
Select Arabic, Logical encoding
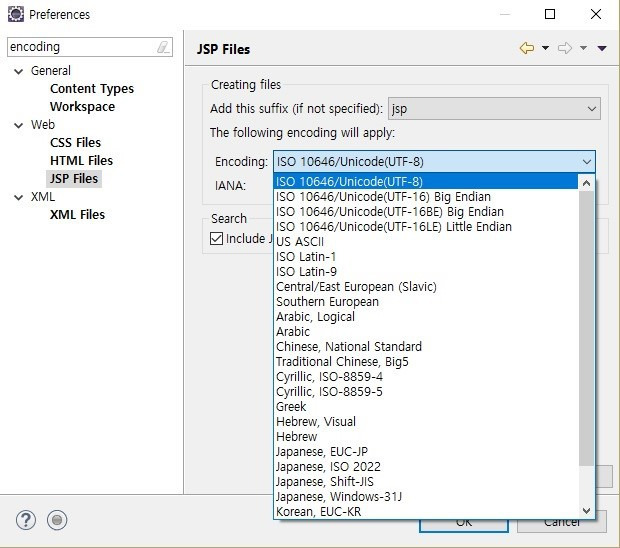click(x=426, y=317)
